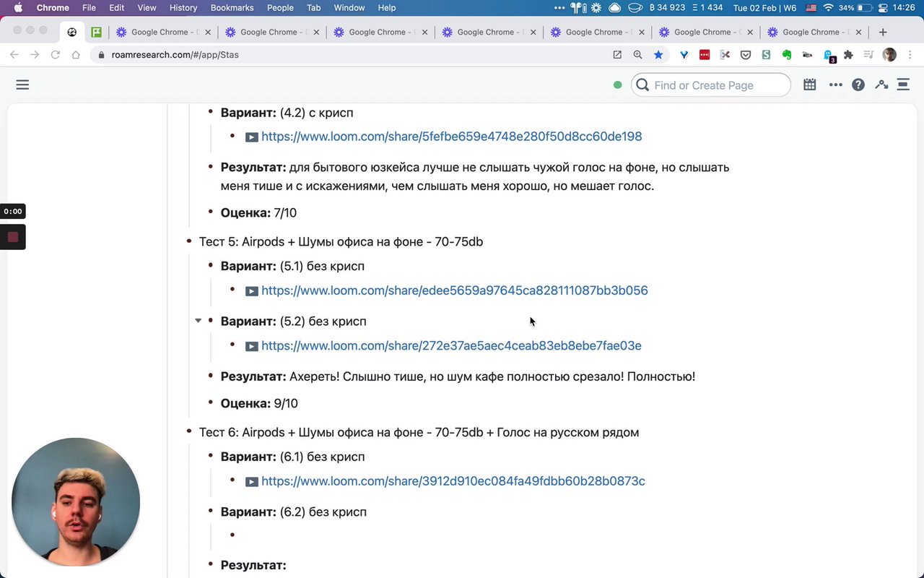The width and height of the screenshot is (924, 578).
Task: Click the Chrome reload button
Action: 55,54
